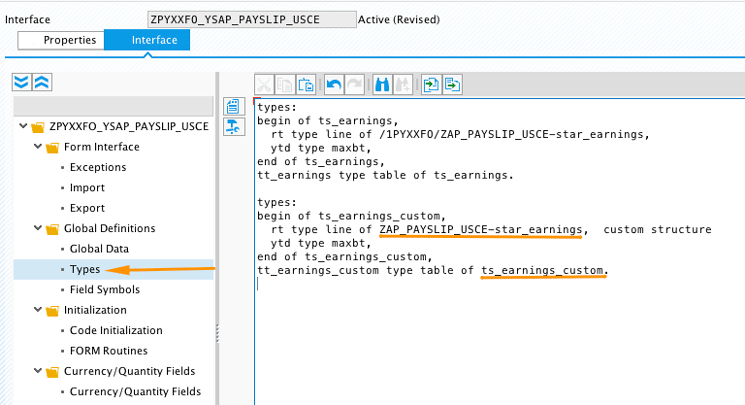Click the Collapse All nodes icon
This screenshot has height=405, width=745.
(x=41, y=81)
